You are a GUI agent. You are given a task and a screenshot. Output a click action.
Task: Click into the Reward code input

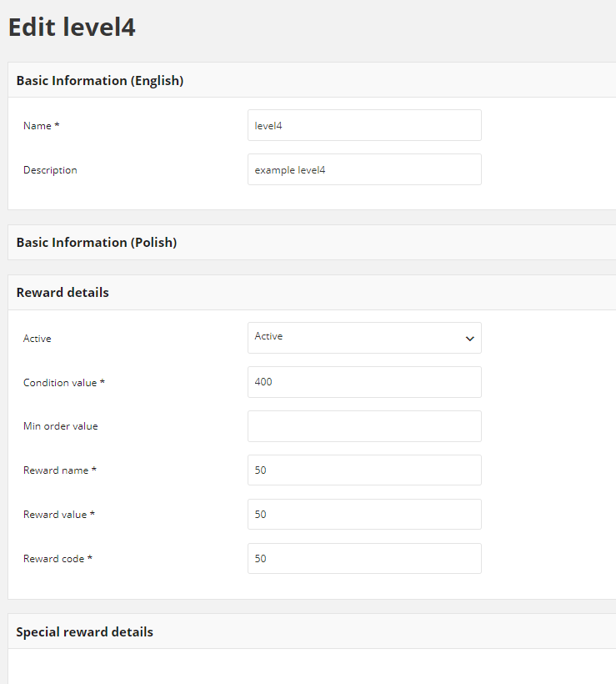[x=364, y=558]
